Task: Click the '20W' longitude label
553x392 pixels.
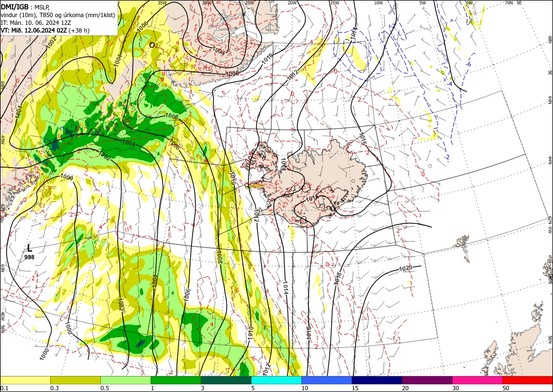Action: [292, 3]
